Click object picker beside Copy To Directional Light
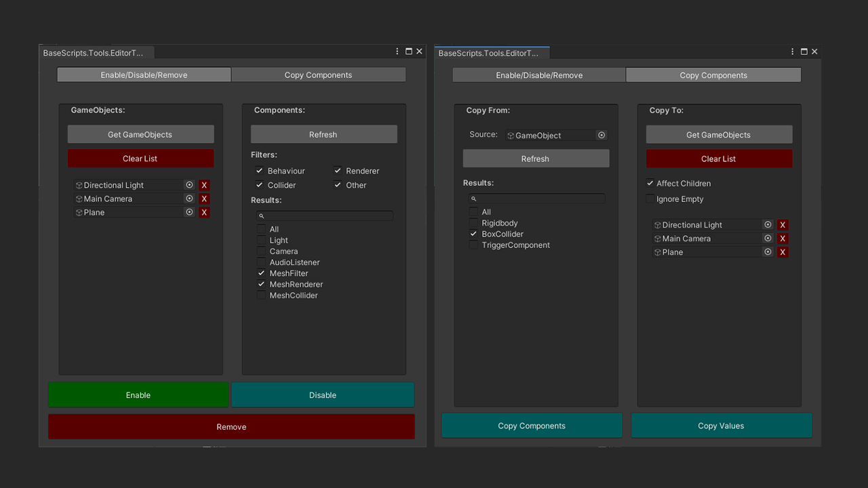868x488 pixels. tap(768, 225)
